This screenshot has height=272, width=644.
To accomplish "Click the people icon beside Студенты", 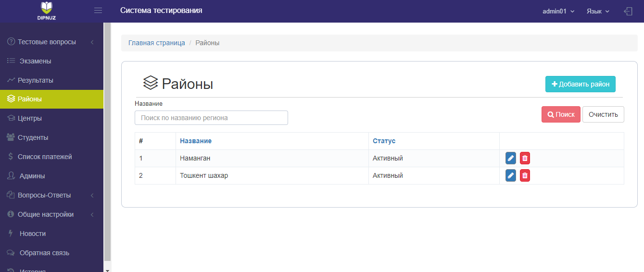I will (11, 137).
